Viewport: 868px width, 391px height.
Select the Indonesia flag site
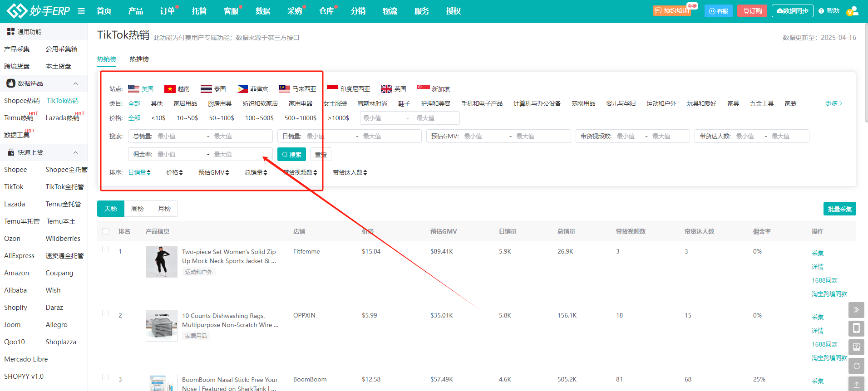332,88
